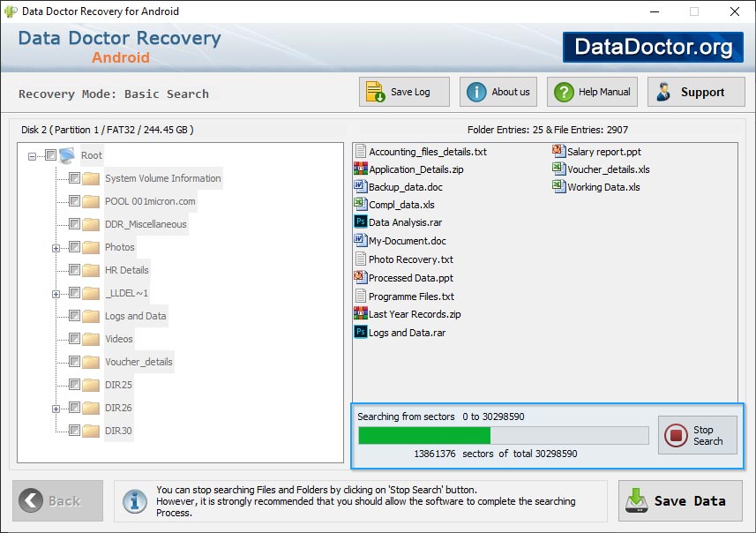Check the POOL 001micron.com folder checkbox
The image size is (756, 533).
coord(74,200)
